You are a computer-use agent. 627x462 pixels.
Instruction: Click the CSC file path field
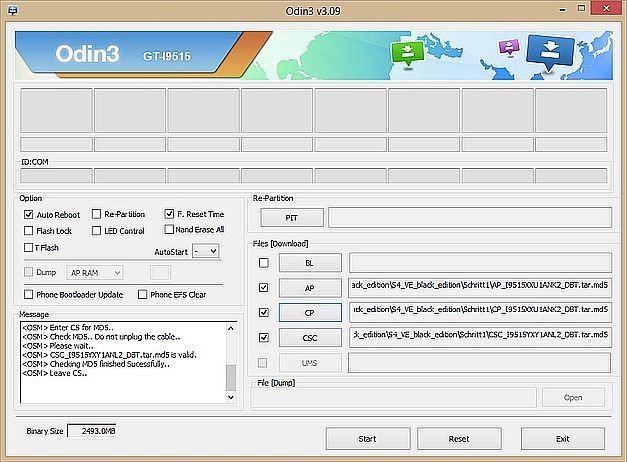coord(480,337)
